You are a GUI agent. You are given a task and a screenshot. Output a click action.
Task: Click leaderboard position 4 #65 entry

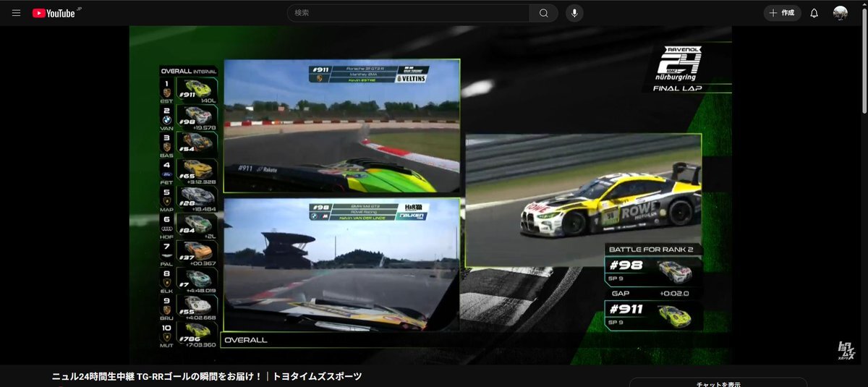pos(188,171)
